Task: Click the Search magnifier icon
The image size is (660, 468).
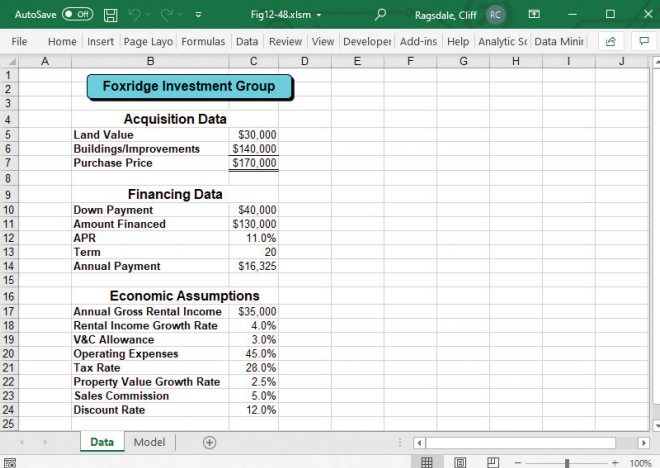Action: (x=380, y=15)
